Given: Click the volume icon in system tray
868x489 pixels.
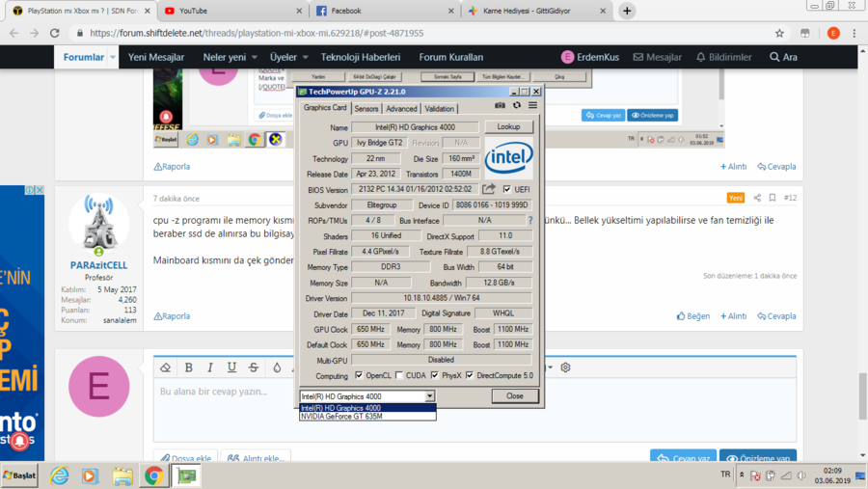Looking at the screenshot, I should click(801, 475).
